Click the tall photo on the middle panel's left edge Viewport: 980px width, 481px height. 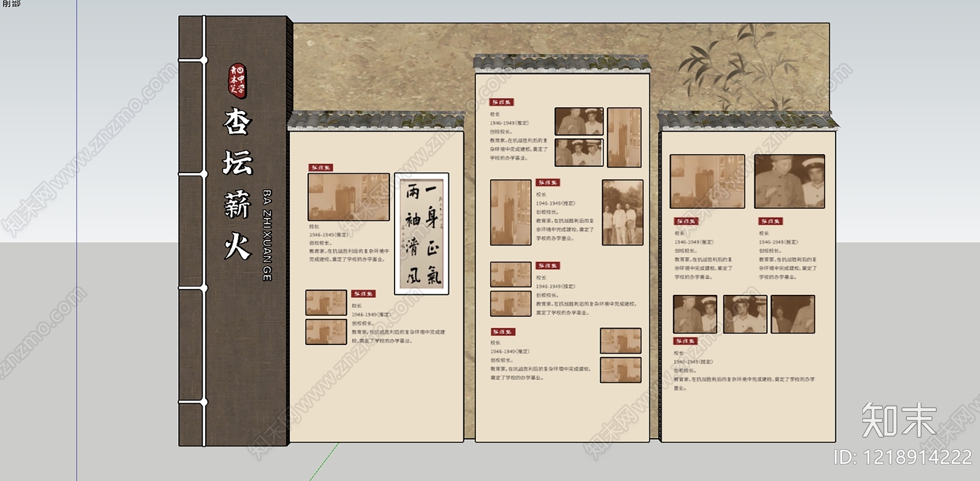coord(511,212)
